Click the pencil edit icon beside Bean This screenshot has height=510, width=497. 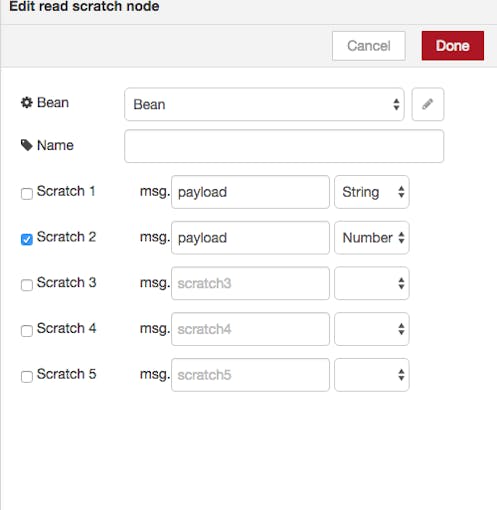(x=428, y=104)
